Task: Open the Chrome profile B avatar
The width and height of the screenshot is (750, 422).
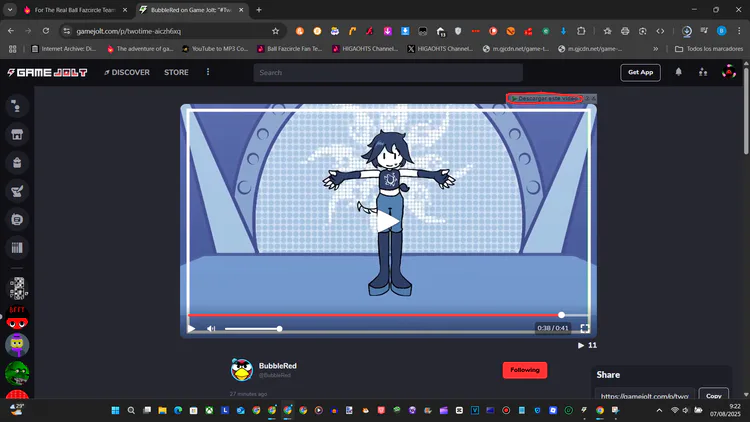Action: (721, 31)
